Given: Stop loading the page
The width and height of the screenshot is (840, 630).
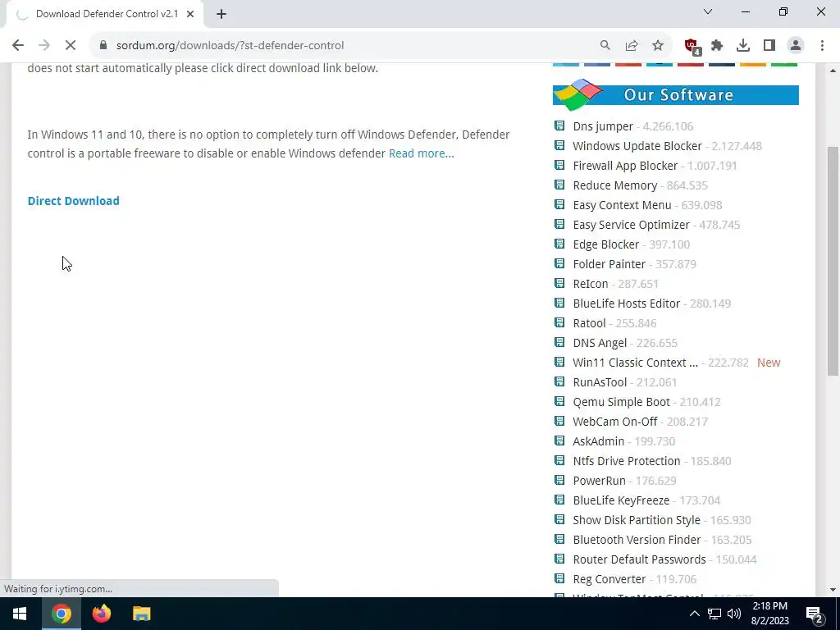Looking at the screenshot, I should pyautogui.click(x=71, y=46).
